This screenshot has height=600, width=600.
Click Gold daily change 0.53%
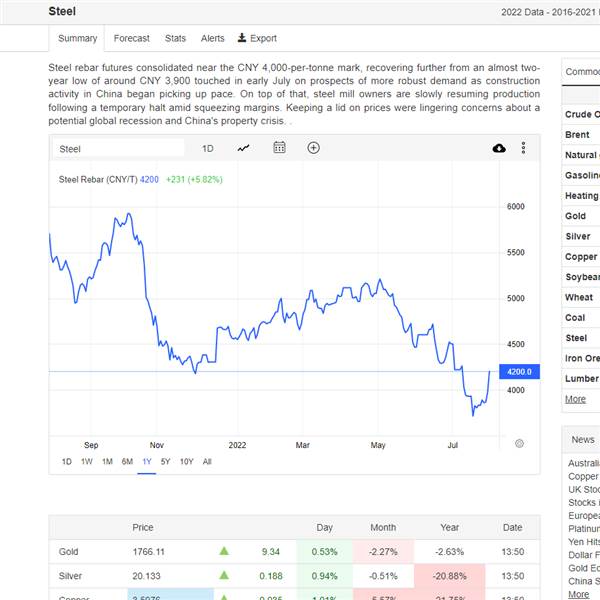324,551
